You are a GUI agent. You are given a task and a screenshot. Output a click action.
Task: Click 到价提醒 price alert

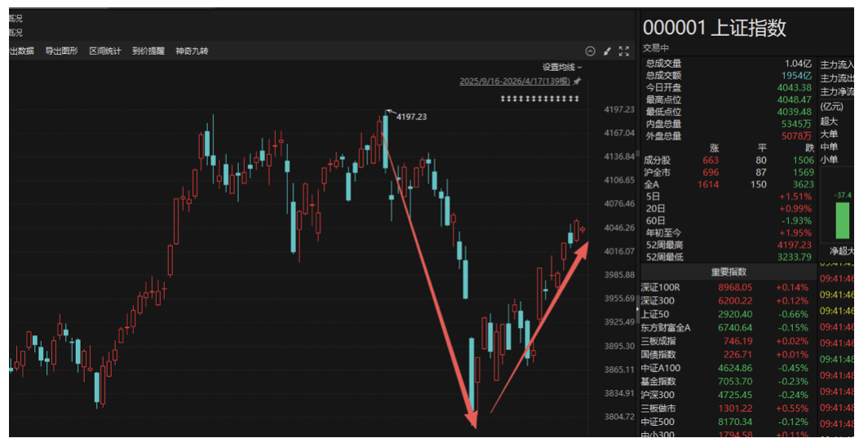(x=148, y=51)
